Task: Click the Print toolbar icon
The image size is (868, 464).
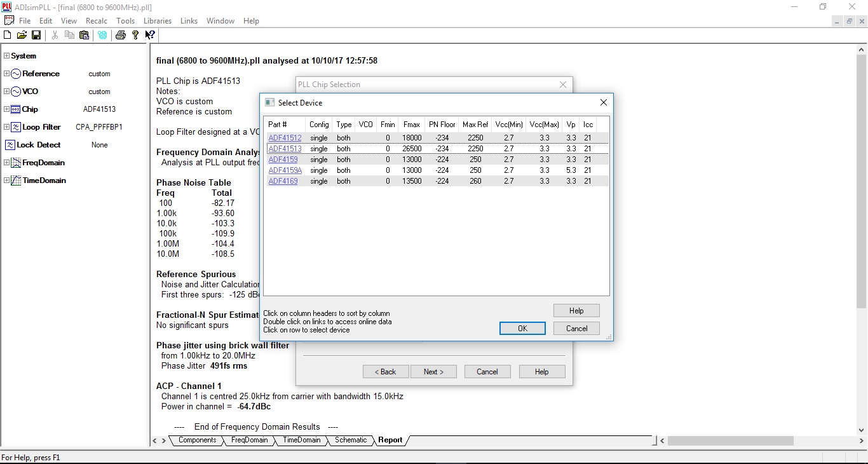Action: (120, 35)
